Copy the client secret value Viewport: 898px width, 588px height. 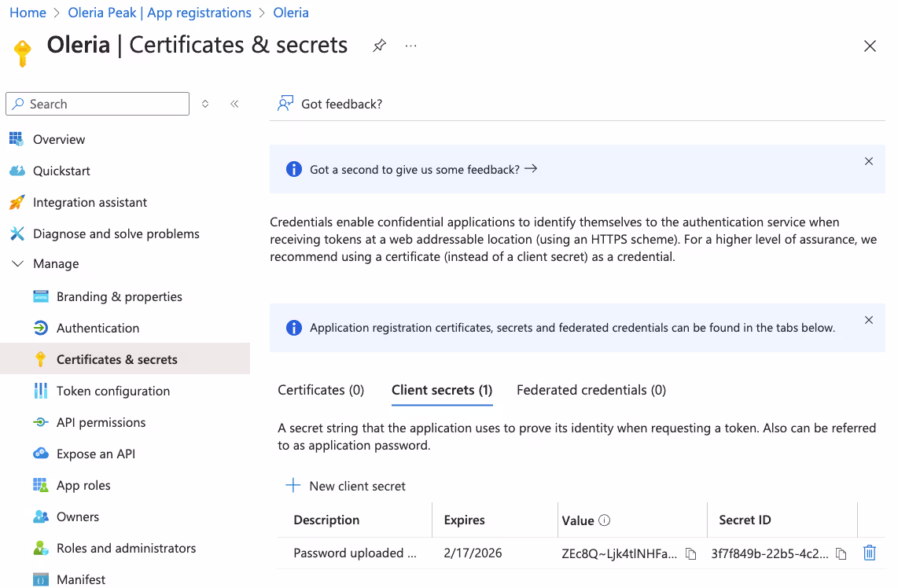(690, 553)
